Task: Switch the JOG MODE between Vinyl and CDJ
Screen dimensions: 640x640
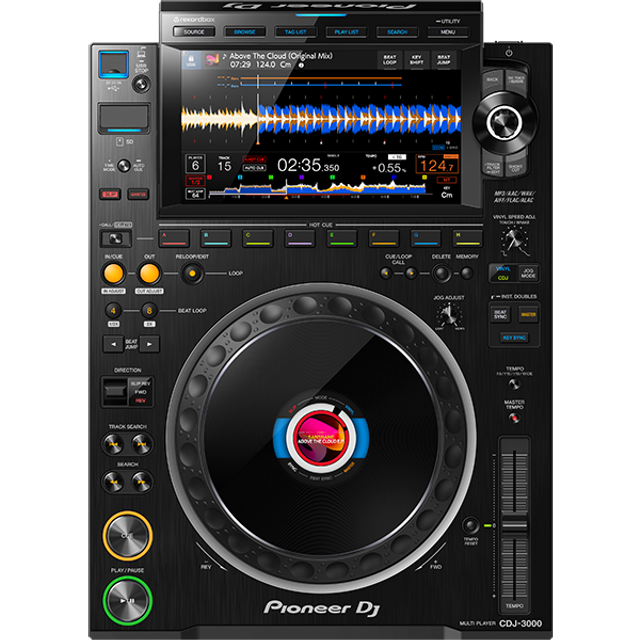Action: coord(528,273)
